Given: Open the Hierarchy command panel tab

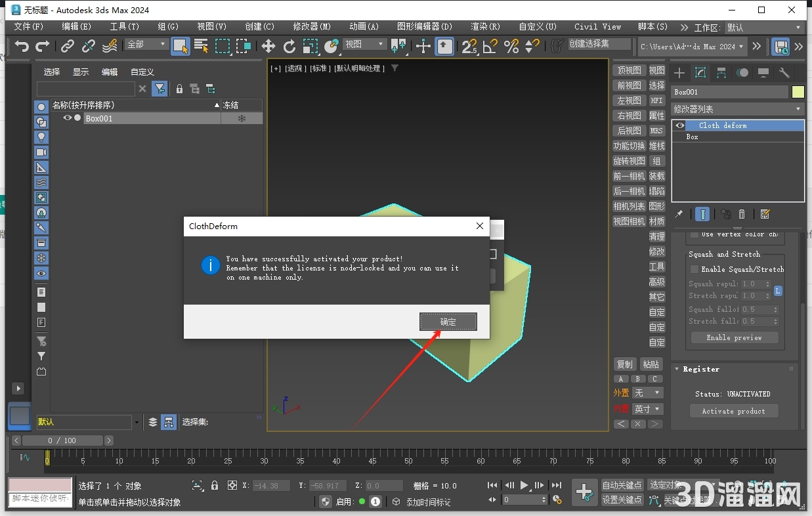Looking at the screenshot, I should click(721, 73).
